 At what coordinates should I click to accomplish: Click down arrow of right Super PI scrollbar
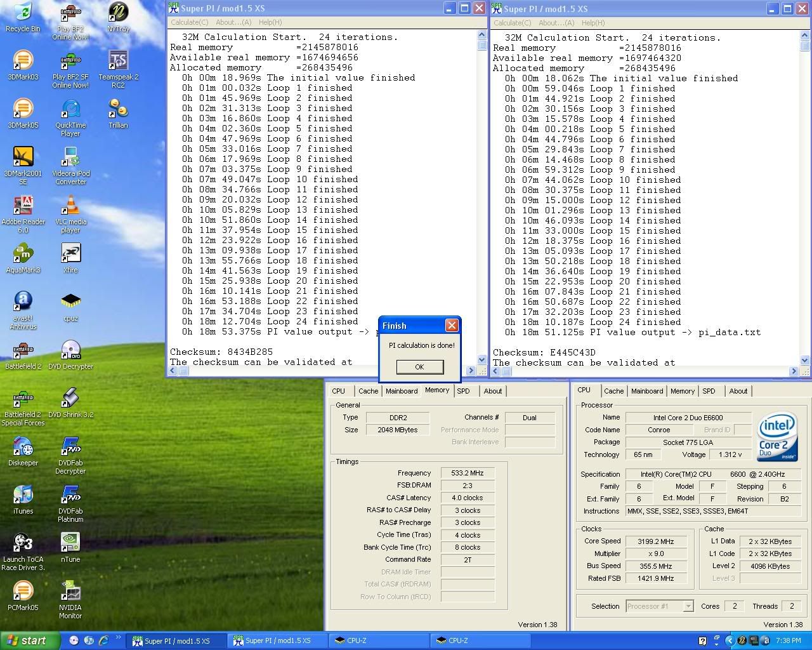[x=805, y=361]
